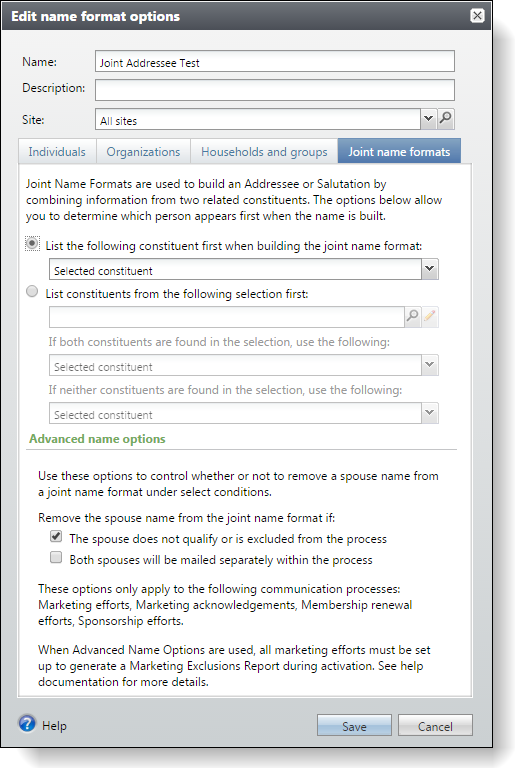Enable 'Both spouses will be mailed separately' checkbox
515x768 pixels.
pos(56,557)
